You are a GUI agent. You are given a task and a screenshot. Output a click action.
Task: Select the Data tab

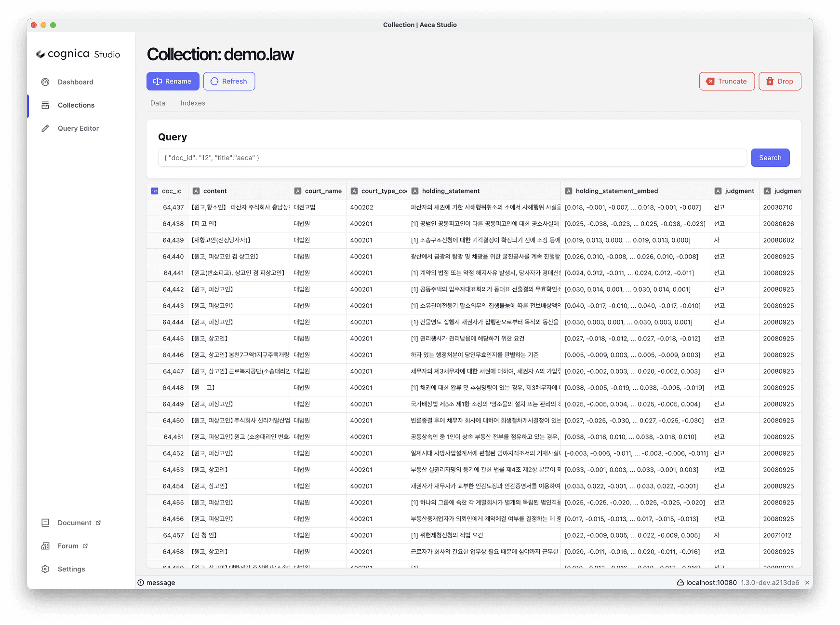click(158, 103)
